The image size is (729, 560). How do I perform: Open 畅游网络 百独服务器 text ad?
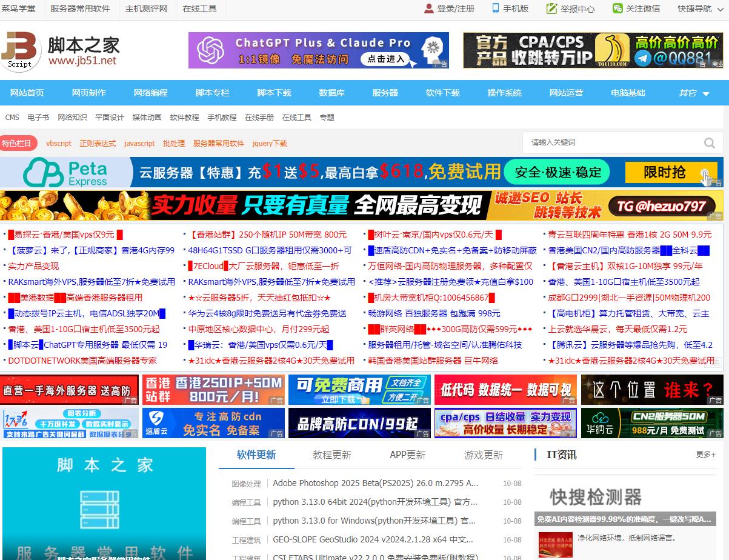(434, 313)
